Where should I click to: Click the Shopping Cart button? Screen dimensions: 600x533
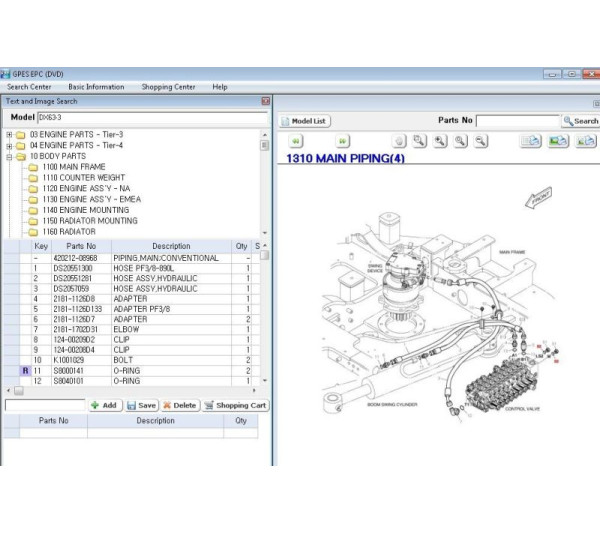235,405
